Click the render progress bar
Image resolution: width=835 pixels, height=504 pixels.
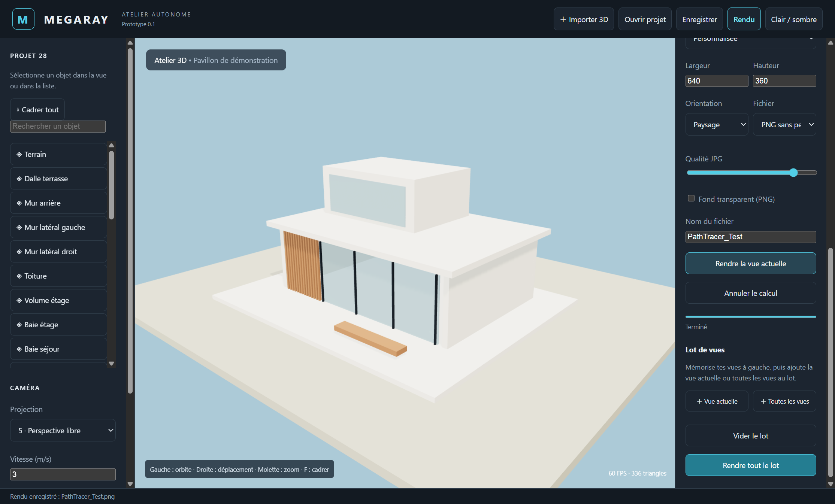tap(751, 317)
